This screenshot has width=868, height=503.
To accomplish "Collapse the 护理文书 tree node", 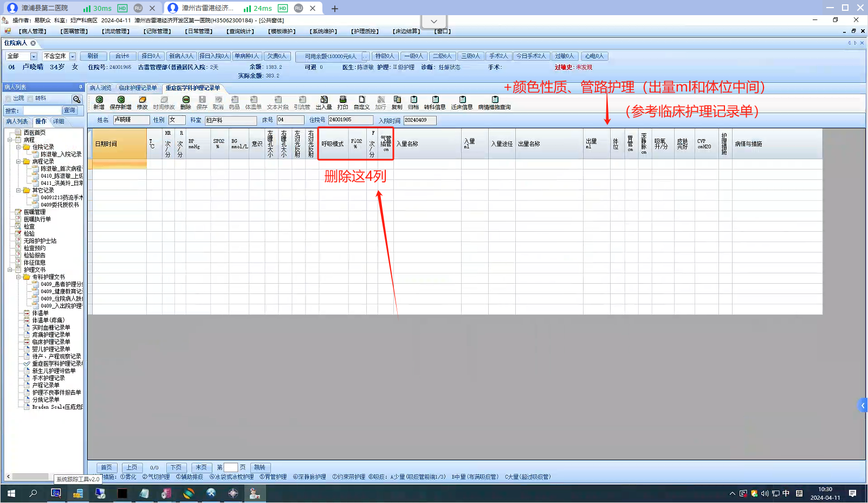I will click(x=10, y=270).
